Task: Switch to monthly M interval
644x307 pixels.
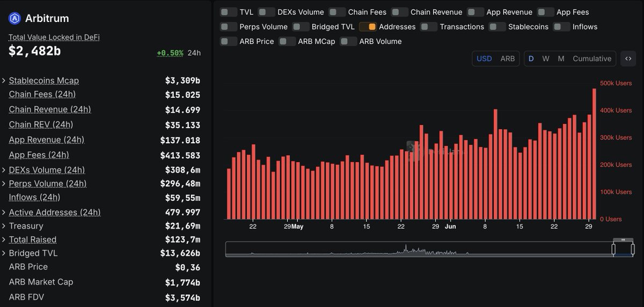Action: point(561,59)
